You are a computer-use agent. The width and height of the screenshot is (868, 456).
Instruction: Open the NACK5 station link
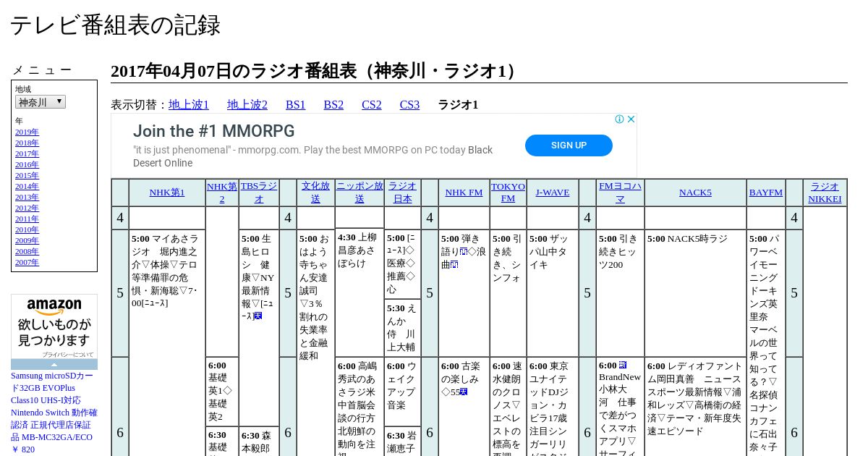click(695, 193)
